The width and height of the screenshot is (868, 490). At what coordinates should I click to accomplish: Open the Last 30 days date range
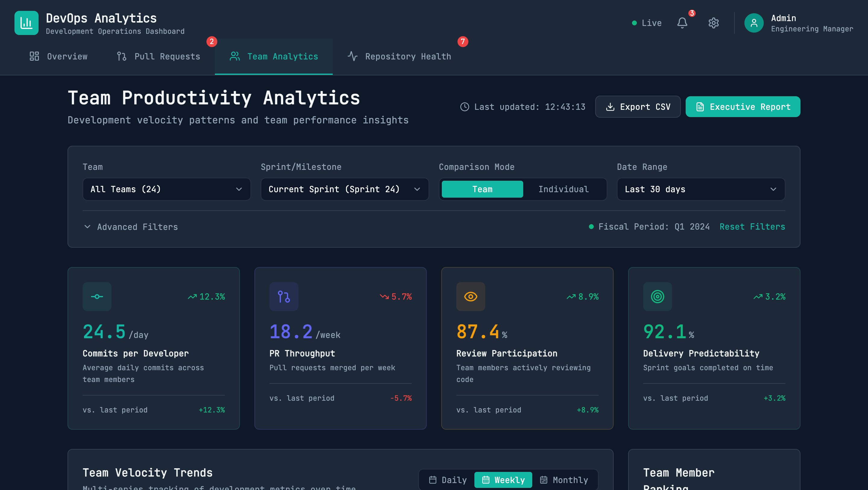tap(700, 189)
